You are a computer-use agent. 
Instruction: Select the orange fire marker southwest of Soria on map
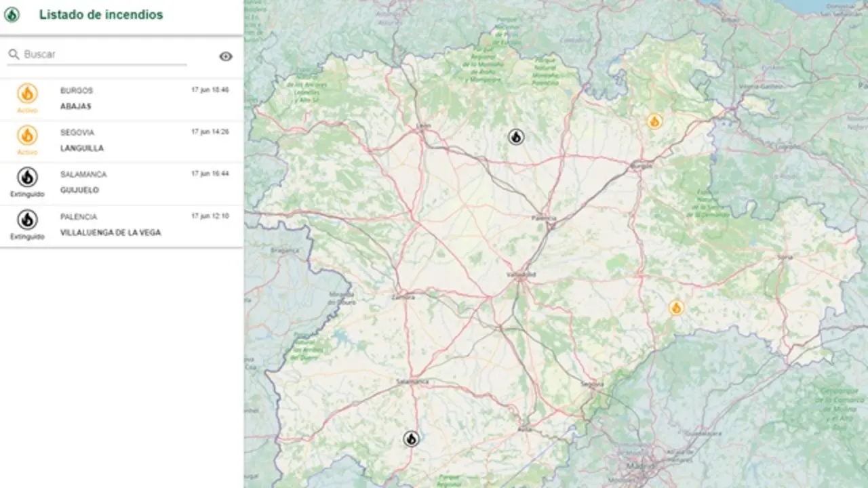[x=676, y=308]
